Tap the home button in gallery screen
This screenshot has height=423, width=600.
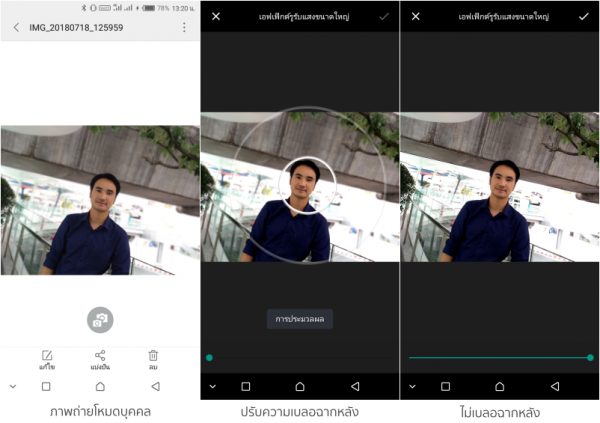click(x=100, y=386)
